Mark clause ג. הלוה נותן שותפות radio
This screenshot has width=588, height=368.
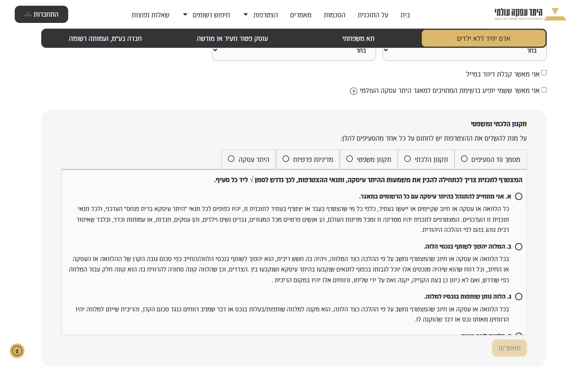518,297
